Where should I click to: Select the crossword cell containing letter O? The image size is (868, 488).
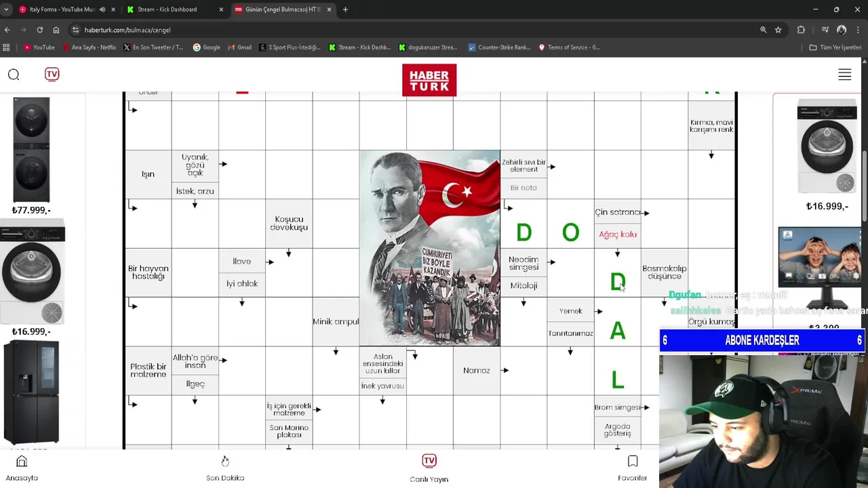pos(570,232)
